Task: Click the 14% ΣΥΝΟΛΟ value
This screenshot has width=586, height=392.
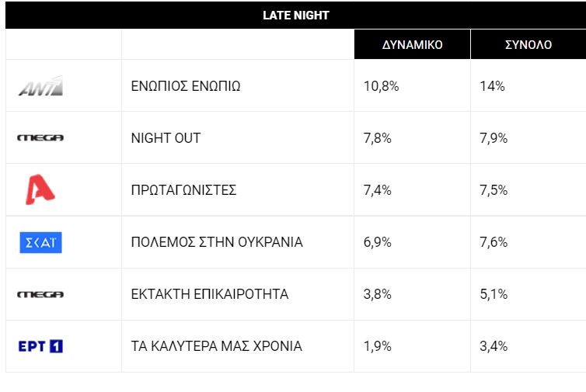Action: pos(492,86)
